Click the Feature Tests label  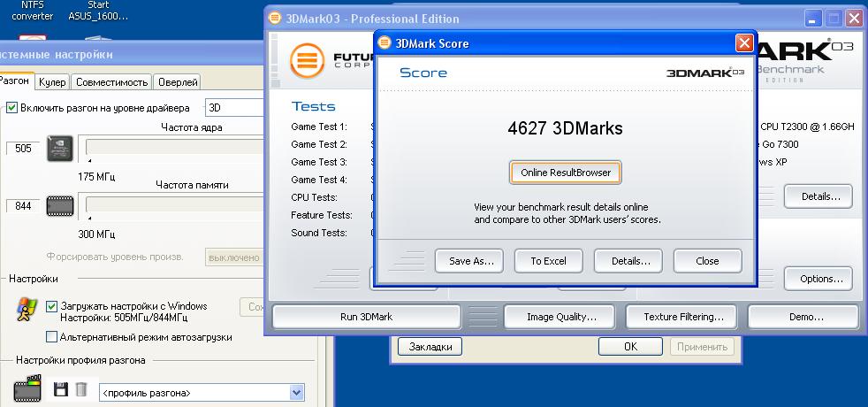[x=322, y=215]
